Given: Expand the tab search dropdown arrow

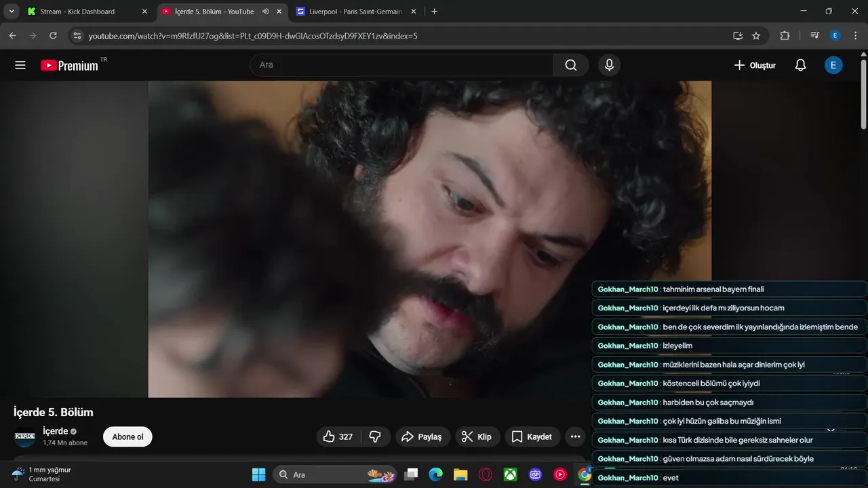Looking at the screenshot, I should (x=11, y=12).
